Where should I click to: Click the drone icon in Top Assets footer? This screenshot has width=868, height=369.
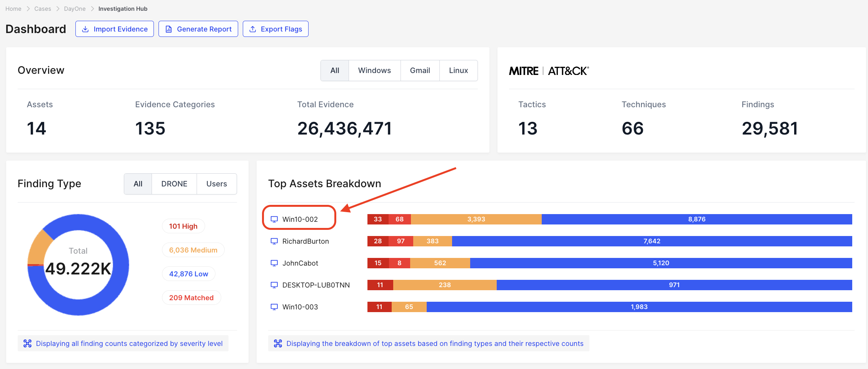coord(278,343)
